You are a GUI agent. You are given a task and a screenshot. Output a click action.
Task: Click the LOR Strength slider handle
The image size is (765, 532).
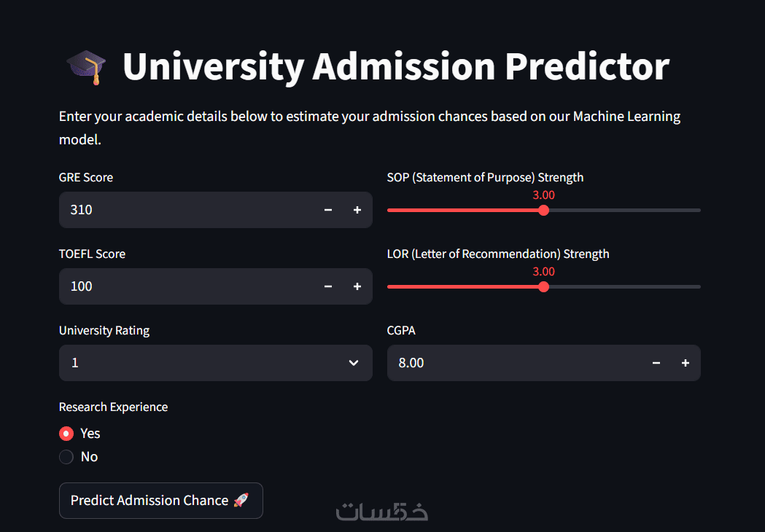pyautogui.click(x=543, y=286)
